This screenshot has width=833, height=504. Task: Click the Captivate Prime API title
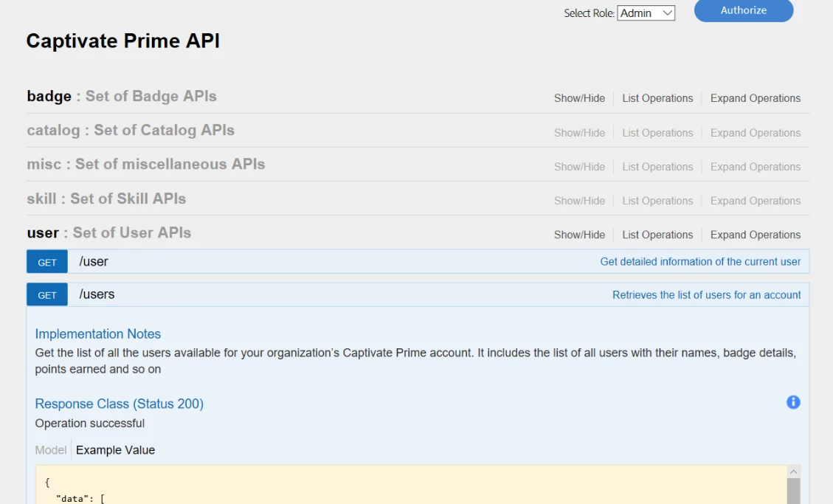coord(122,41)
